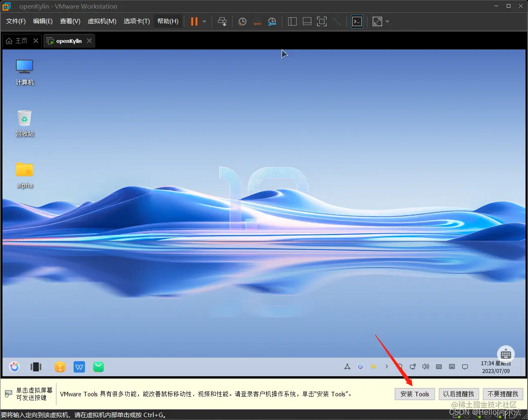Image resolution: width=528 pixels, height=420 pixels.
Task: Adjust brightness via the sun tray icon
Action: [x=373, y=366]
